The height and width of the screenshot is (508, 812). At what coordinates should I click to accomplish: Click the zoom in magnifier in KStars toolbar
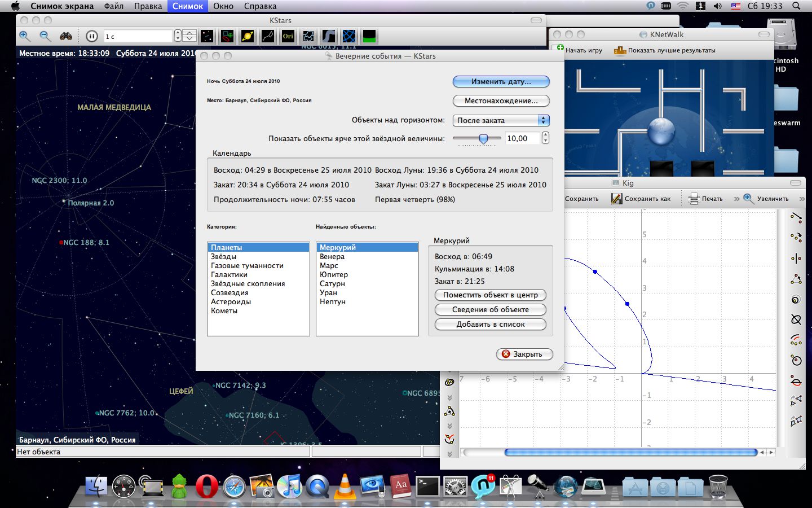(x=25, y=36)
